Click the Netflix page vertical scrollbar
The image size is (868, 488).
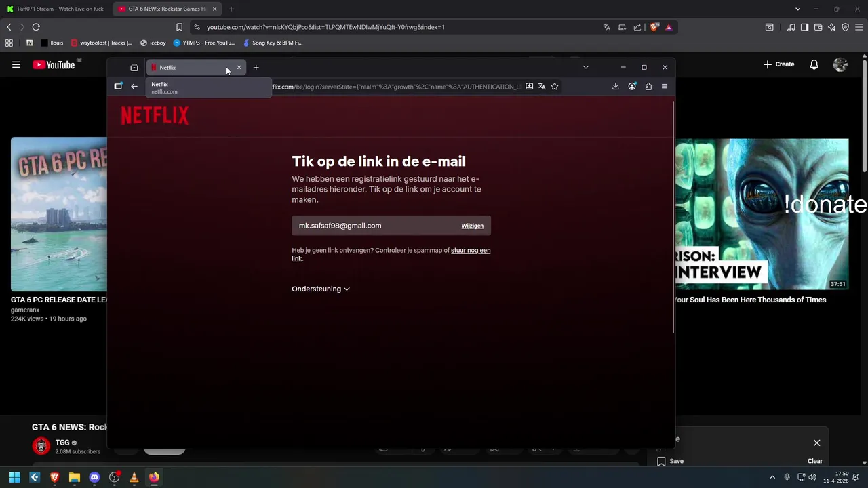pyautogui.click(x=673, y=217)
